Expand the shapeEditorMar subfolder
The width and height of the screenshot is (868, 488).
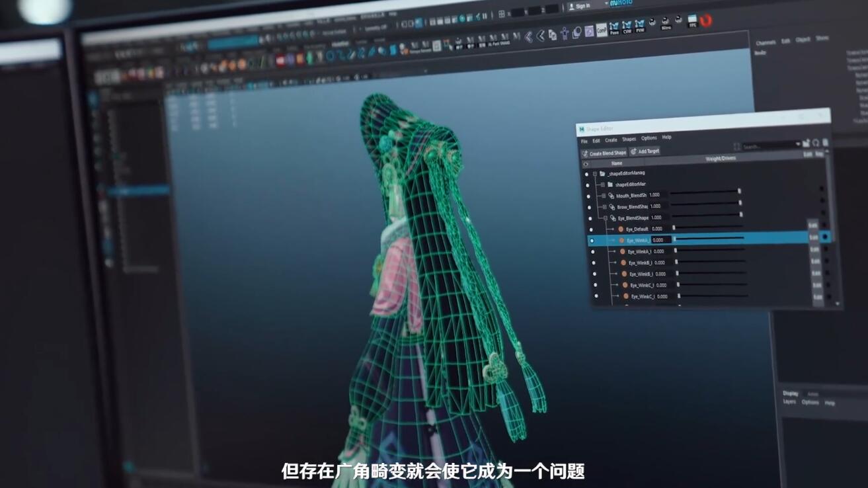[x=602, y=185]
